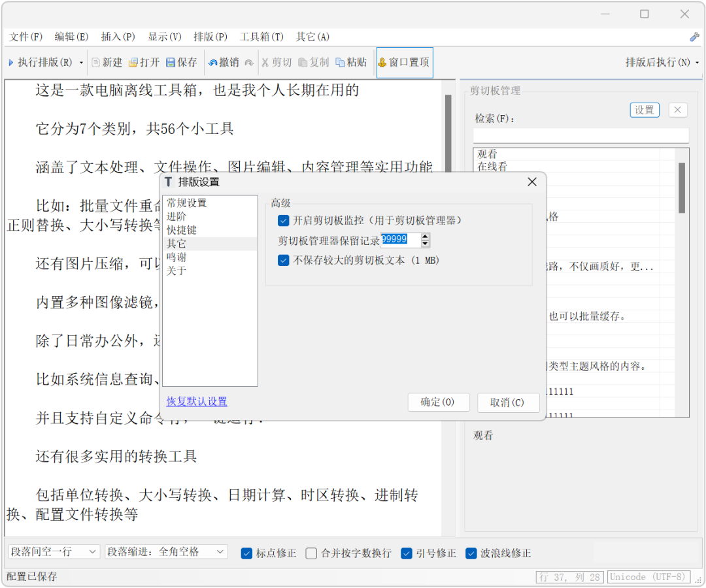
Task: Select 快捷键 in settings list
Action: (x=210, y=230)
